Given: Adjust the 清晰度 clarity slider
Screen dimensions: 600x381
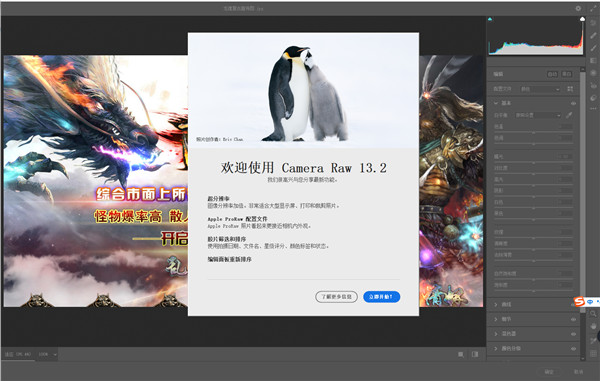Looking at the screenshot, I should click(x=534, y=249).
